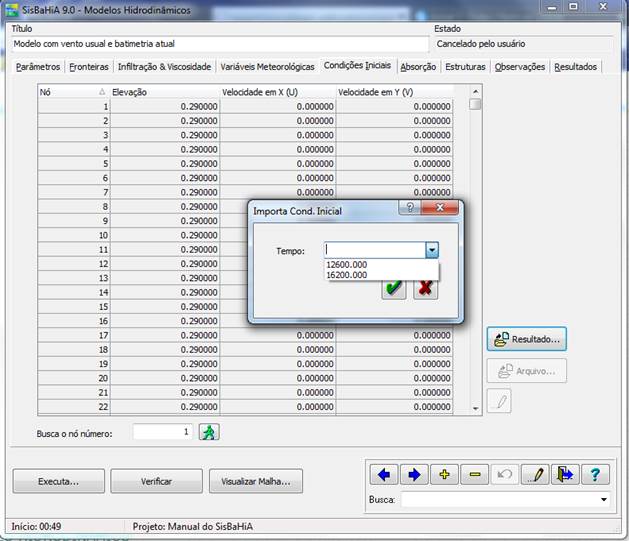Go to previous record with left arrow

384,474
